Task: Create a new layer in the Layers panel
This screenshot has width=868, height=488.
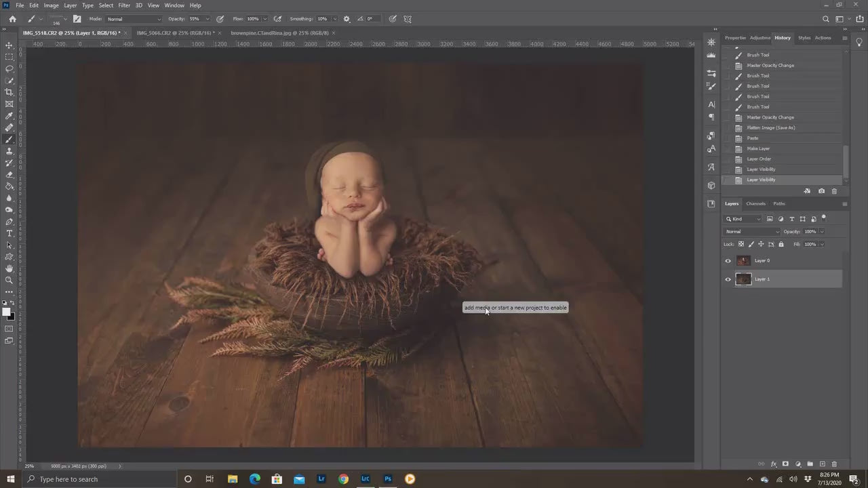Action: tap(821, 464)
